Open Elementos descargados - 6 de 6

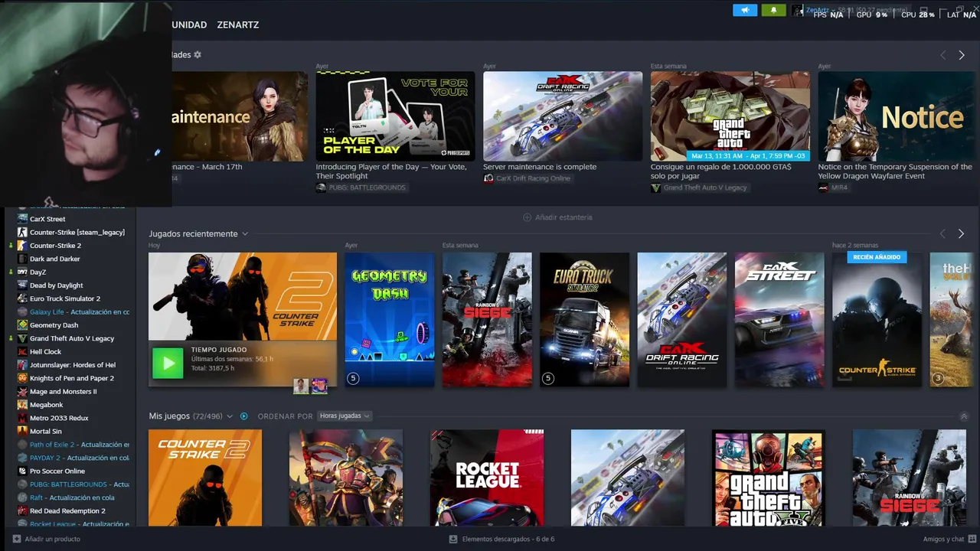pyautogui.click(x=501, y=539)
